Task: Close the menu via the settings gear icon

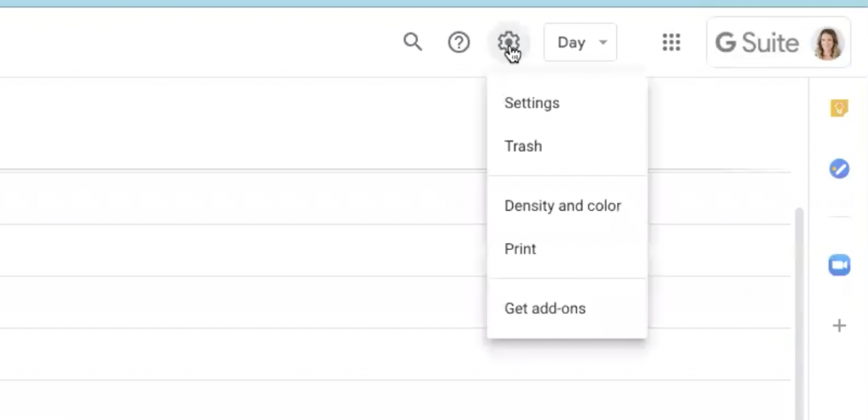Action: click(x=509, y=42)
